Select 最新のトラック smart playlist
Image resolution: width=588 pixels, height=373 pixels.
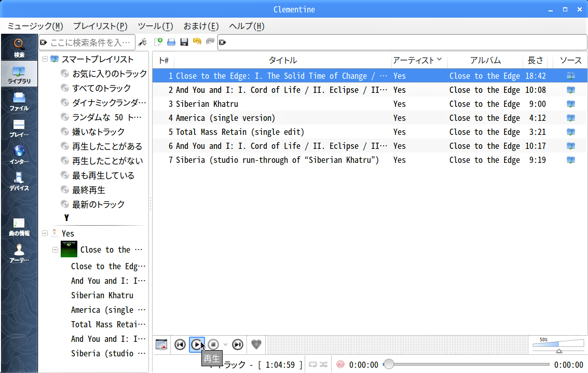point(98,205)
